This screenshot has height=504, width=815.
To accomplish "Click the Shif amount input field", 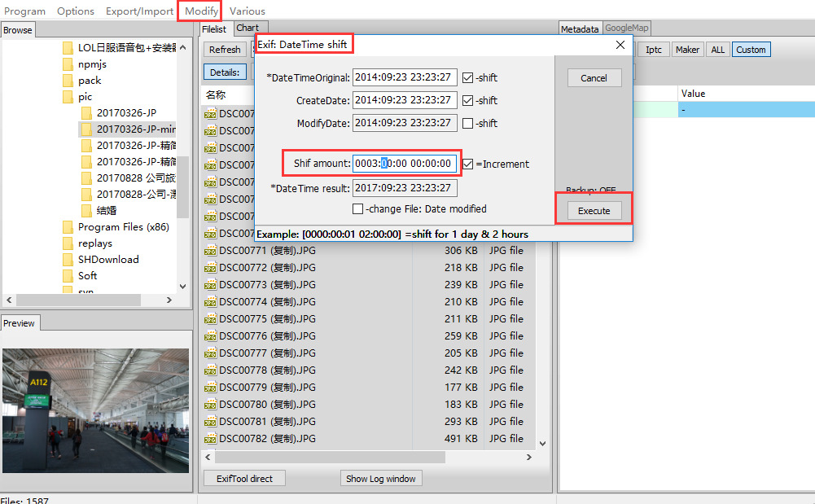I will point(405,164).
